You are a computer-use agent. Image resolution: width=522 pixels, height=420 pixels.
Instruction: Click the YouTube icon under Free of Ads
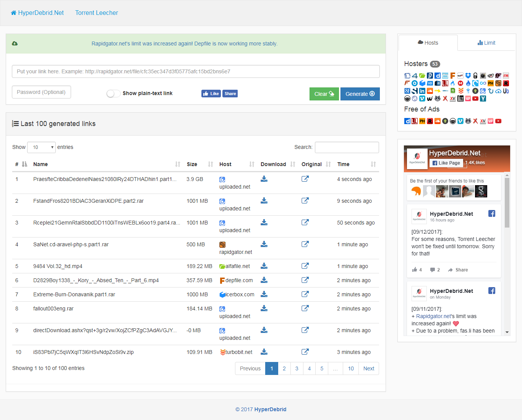point(498,121)
